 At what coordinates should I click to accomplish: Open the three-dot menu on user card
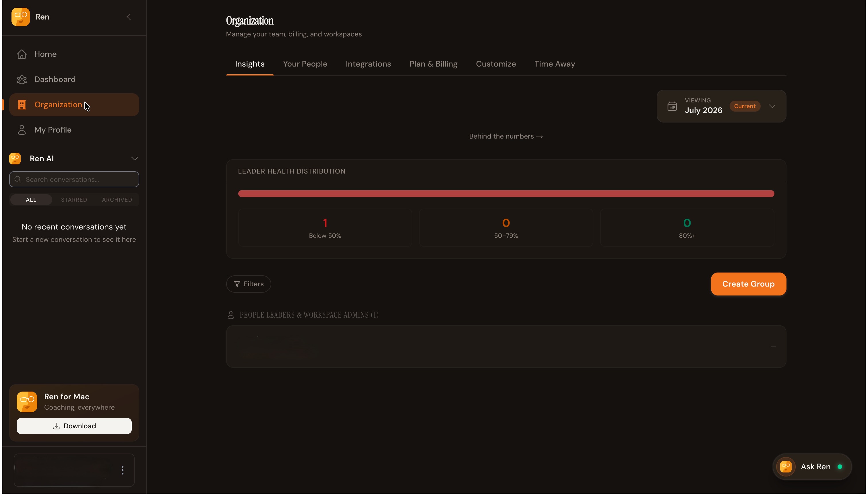(x=123, y=471)
